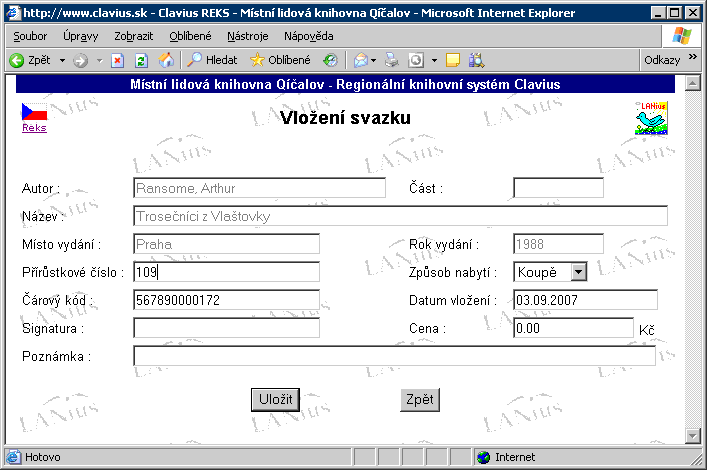
Task: Open the Odkazy links bar
Action: [662, 60]
